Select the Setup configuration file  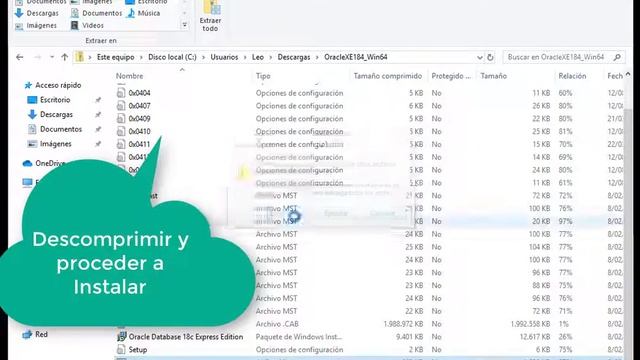coord(138,350)
